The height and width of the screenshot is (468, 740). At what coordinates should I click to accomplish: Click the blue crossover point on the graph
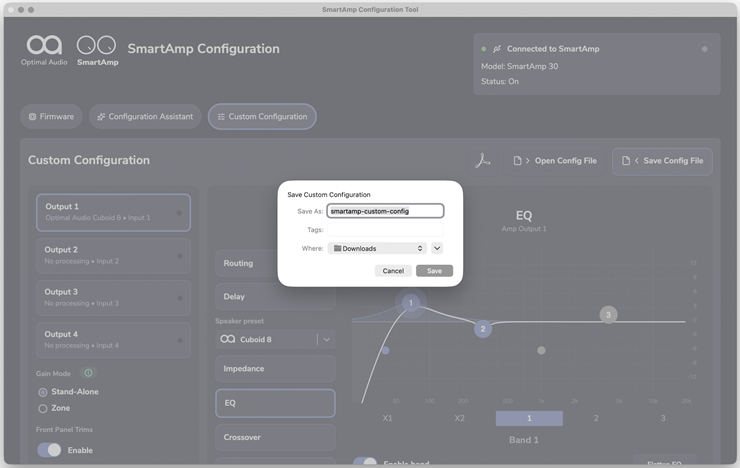(386, 351)
